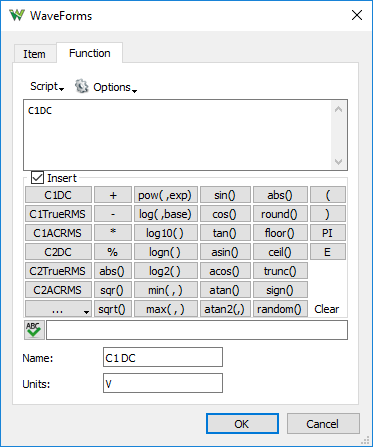The height and width of the screenshot is (447, 373).
Task: Insert the random() function
Action: click(280, 309)
